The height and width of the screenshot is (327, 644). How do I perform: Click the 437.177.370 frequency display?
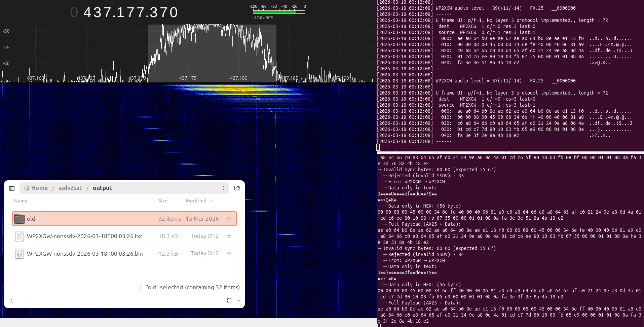(130, 12)
